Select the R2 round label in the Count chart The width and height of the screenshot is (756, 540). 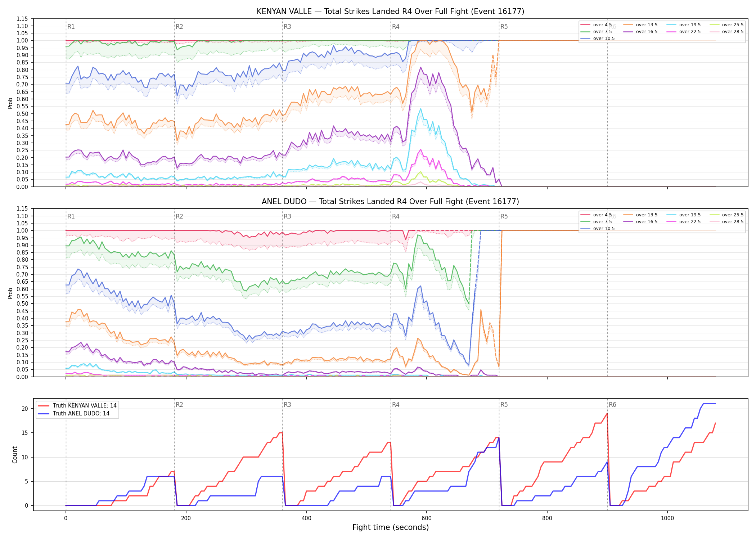tap(179, 405)
